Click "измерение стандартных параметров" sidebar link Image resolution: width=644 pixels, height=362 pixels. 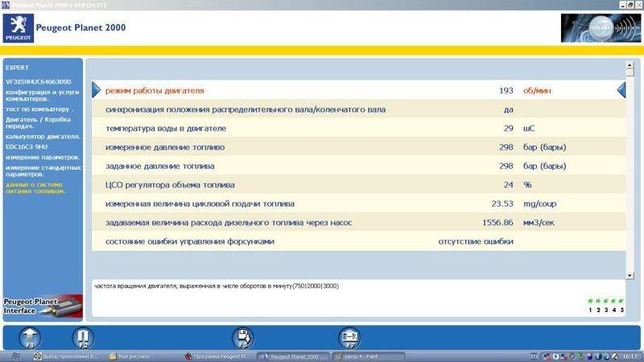pyautogui.click(x=42, y=170)
